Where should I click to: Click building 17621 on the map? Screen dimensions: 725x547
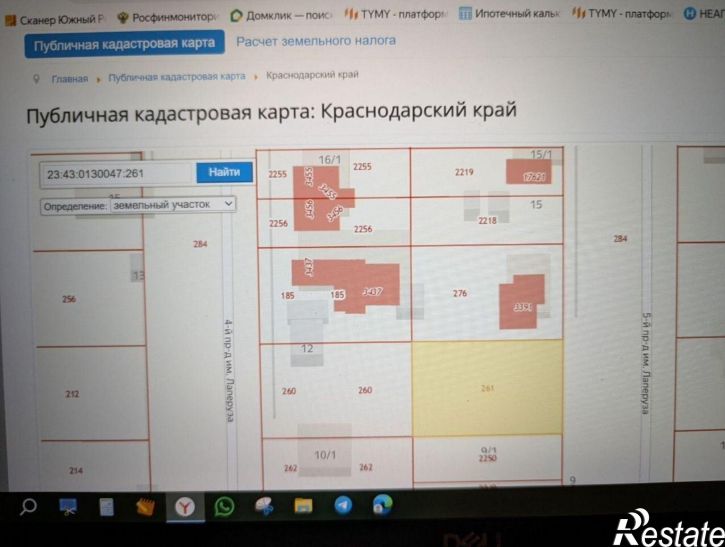529,172
